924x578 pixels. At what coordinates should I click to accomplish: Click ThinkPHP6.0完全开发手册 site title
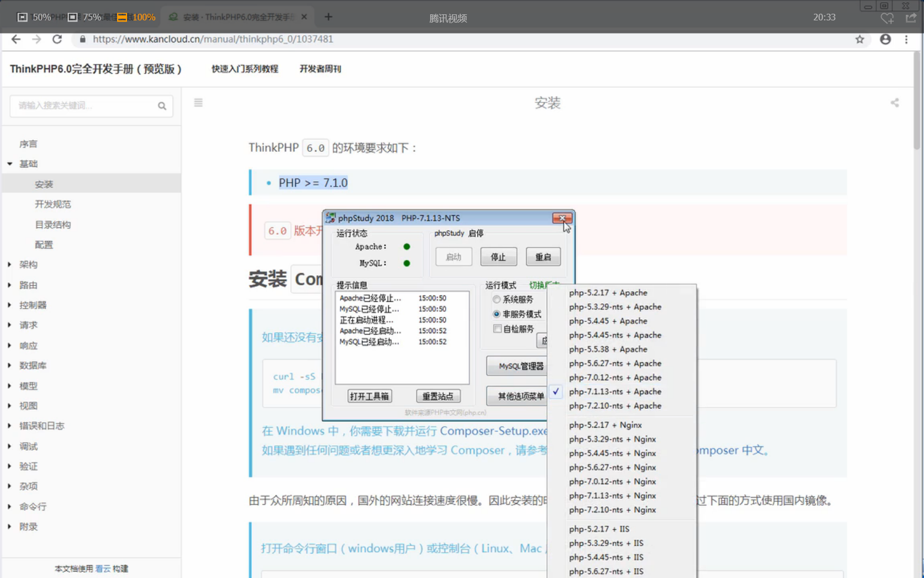click(x=95, y=69)
